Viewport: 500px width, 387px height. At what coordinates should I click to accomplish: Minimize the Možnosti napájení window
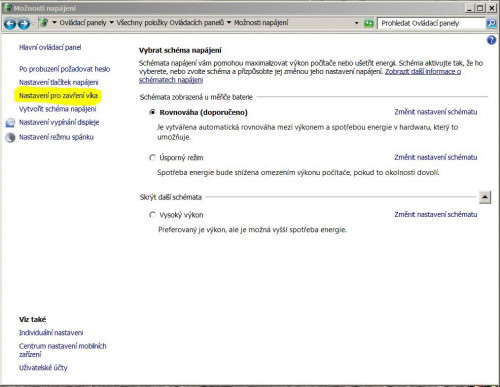tap(469, 8)
